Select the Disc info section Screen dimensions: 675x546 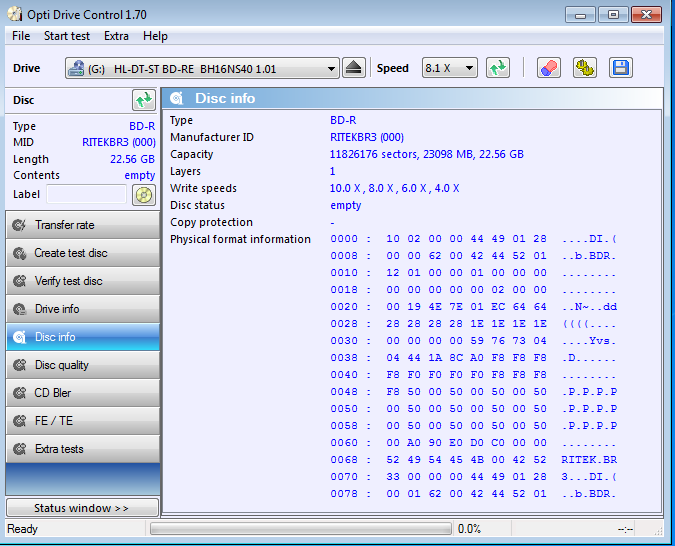point(83,337)
